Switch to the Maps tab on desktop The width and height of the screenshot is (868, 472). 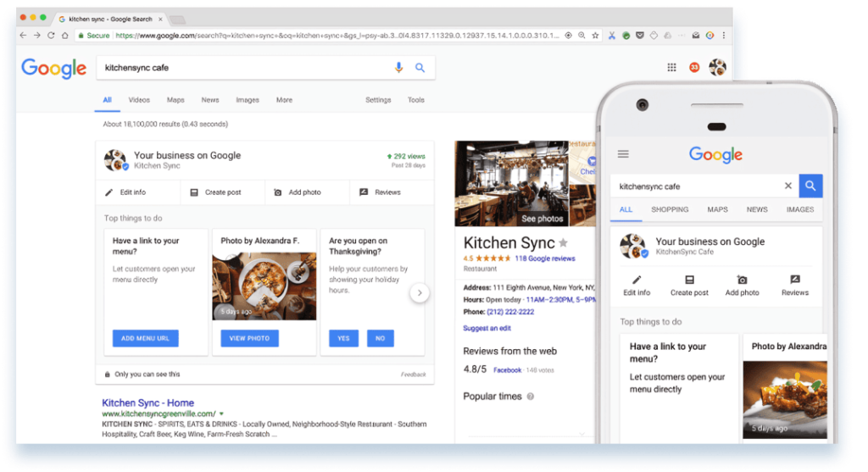coord(175,100)
